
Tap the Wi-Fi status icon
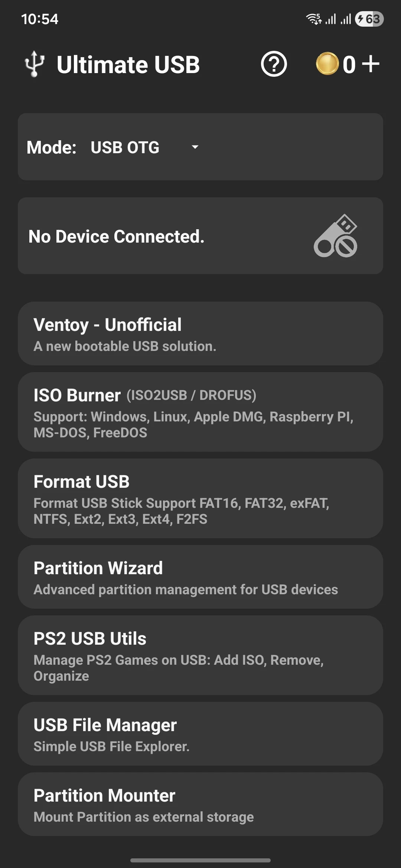click(314, 19)
